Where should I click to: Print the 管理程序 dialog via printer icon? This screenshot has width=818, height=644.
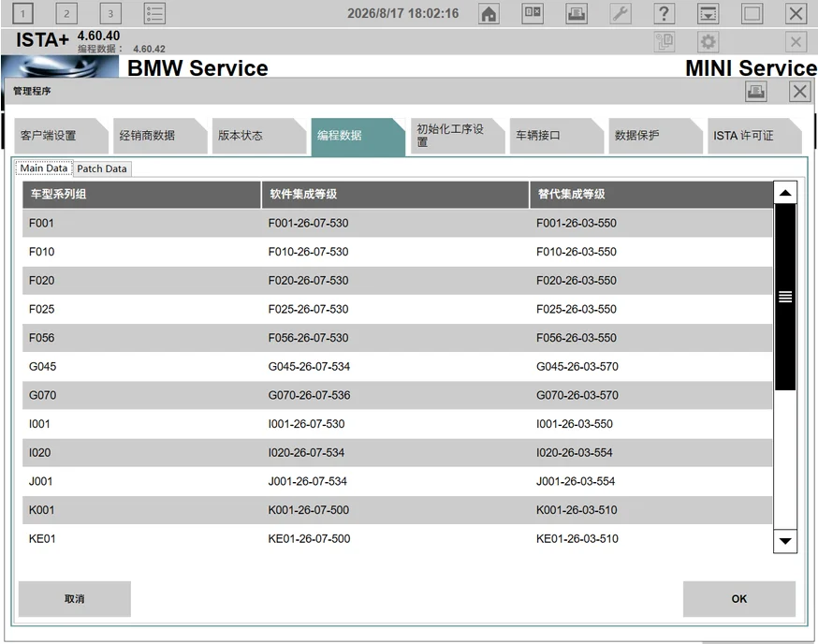click(756, 92)
